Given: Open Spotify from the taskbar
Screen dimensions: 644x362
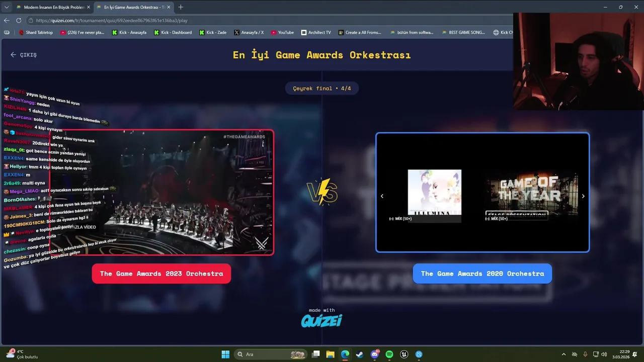Looking at the screenshot, I should click(x=389, y=354).
